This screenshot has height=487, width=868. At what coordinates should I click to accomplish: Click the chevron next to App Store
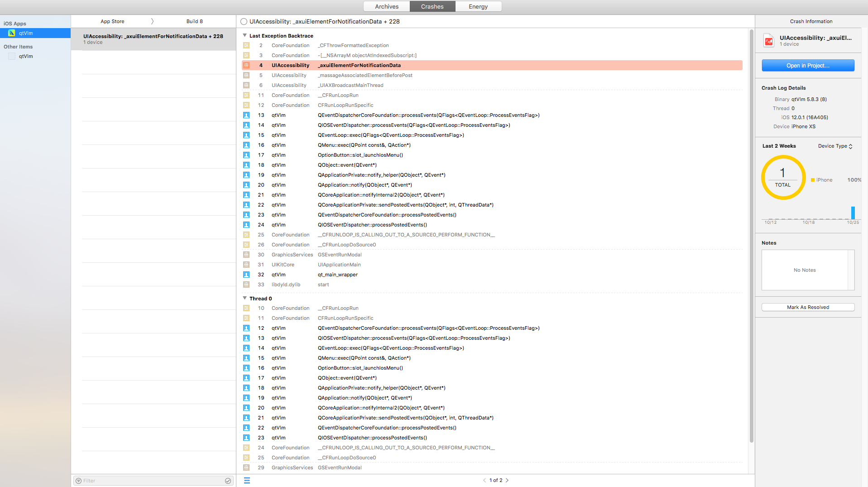(152, 21)
